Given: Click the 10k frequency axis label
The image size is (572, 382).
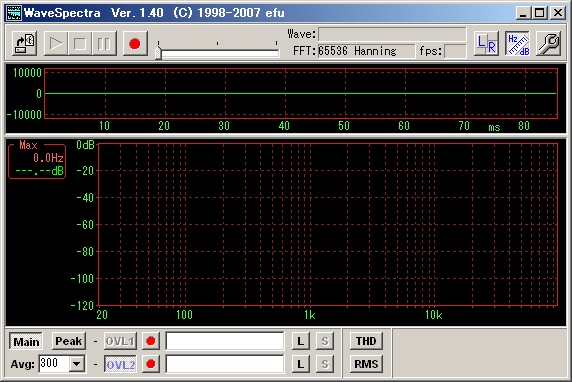Looking at the screenshot, I should pos(434,315).
